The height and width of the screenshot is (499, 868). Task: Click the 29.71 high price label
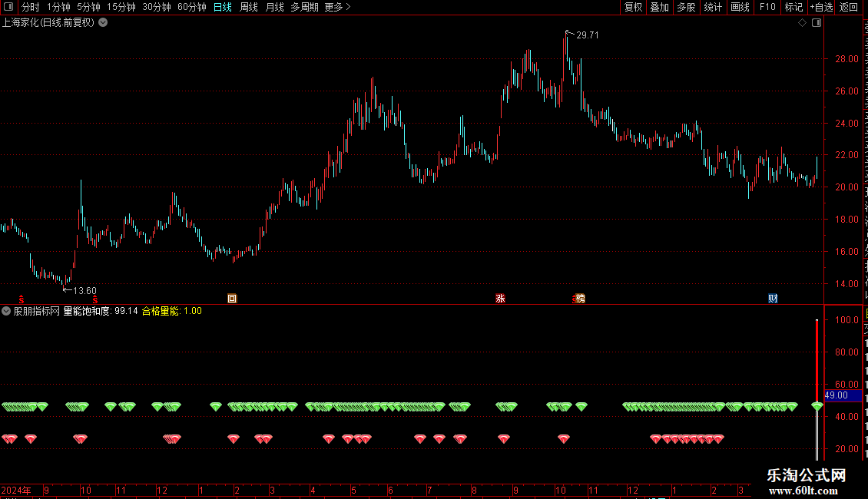coord(588,35)
